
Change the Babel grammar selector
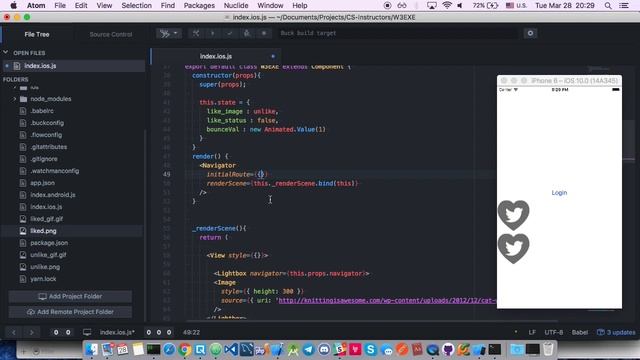pyautogui.click(x=580, y=333)
